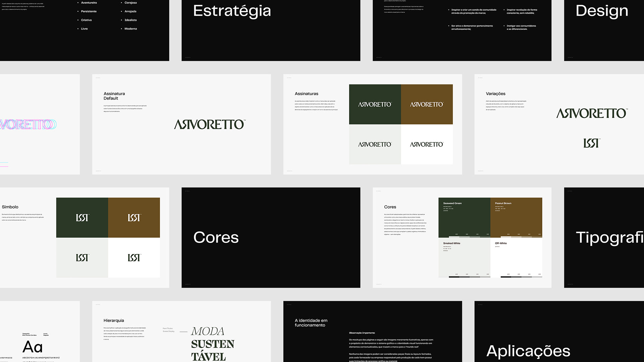Click 'Inspirar revolução de forma consciente' bullet
The width and height of the screenshot is (644, 362).
pyautogui.click(x=522, y=11)
